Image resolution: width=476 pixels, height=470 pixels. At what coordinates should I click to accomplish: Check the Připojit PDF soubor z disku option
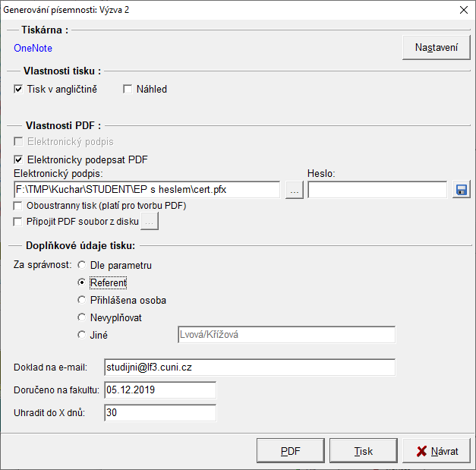[x=18, y=222]
